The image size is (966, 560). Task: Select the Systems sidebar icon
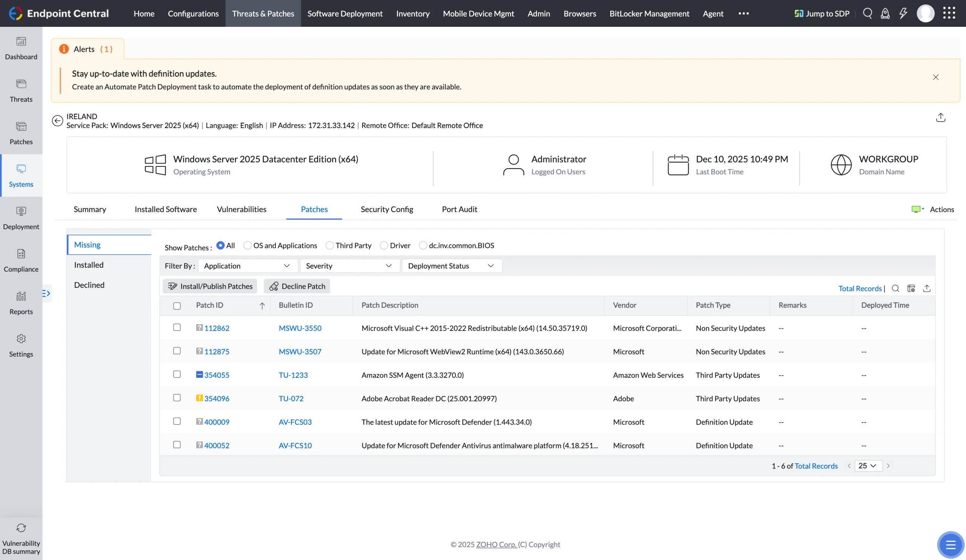tap(21, 169)
